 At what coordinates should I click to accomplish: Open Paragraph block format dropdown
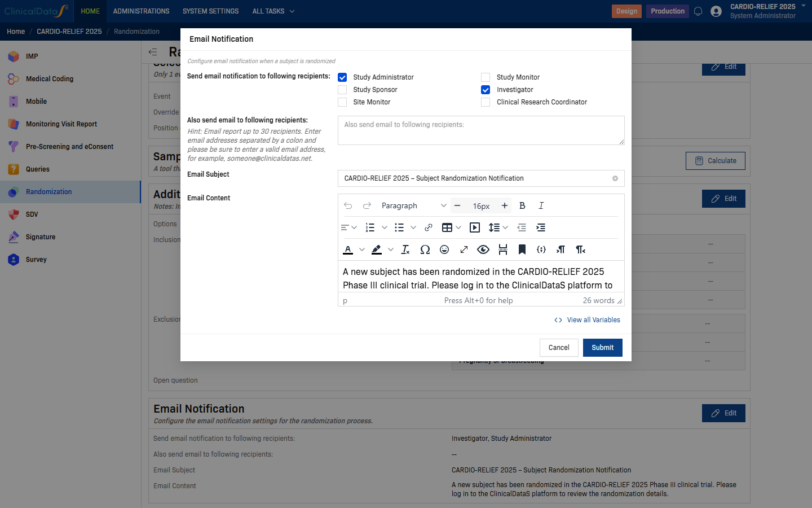(x=413, y=206)
